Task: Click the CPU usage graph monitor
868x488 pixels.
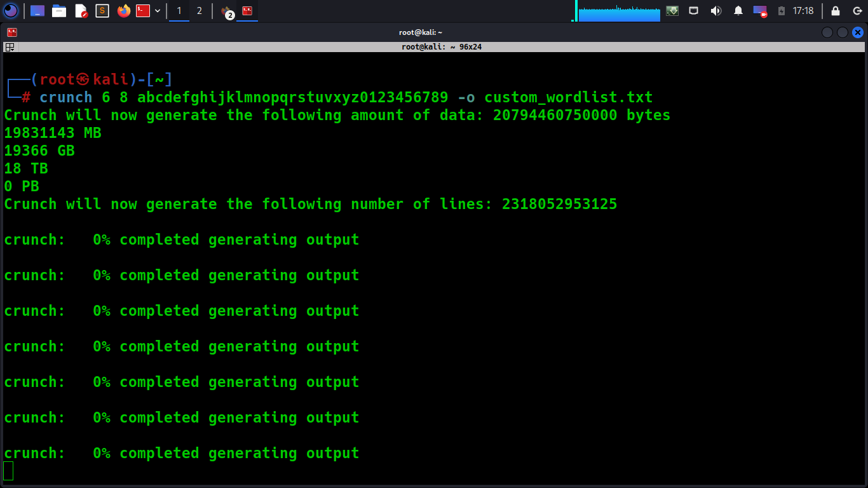Action: (619, 11)
